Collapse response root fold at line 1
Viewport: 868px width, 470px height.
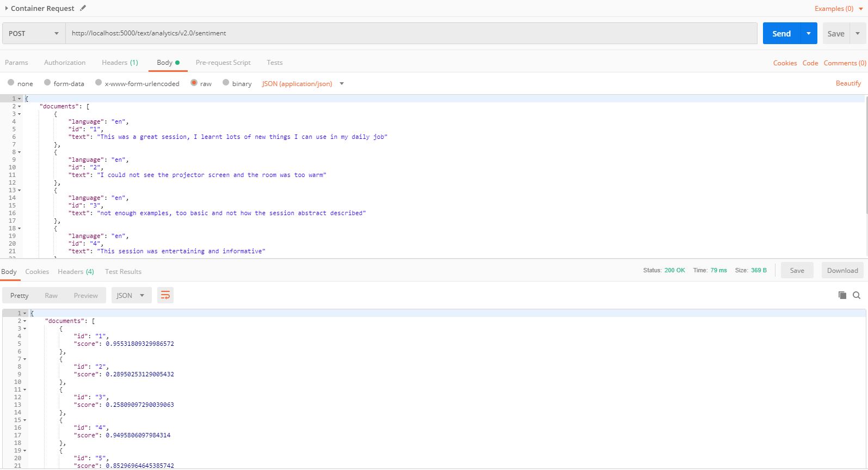pyautogui.click(x=25, y=314)
